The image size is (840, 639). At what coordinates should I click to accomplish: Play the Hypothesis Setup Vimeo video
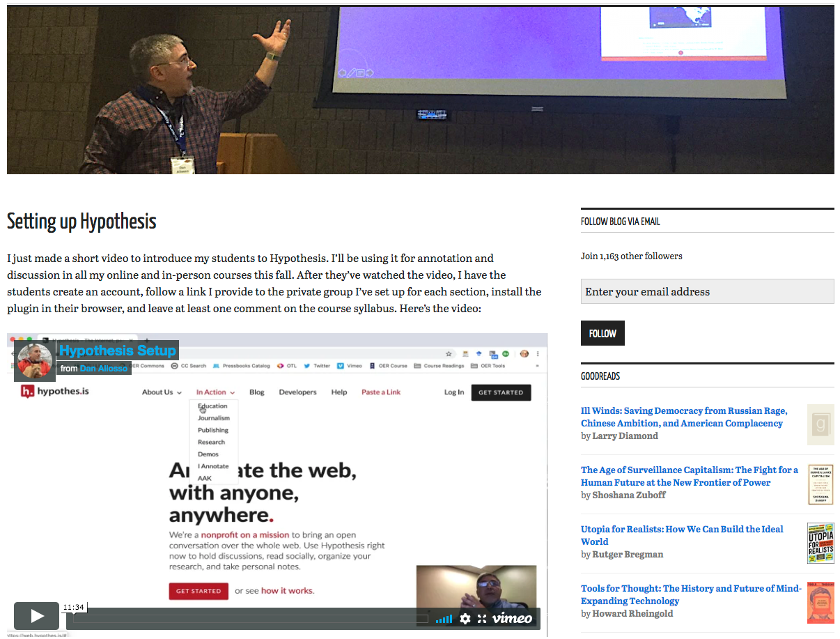[37, 615]
